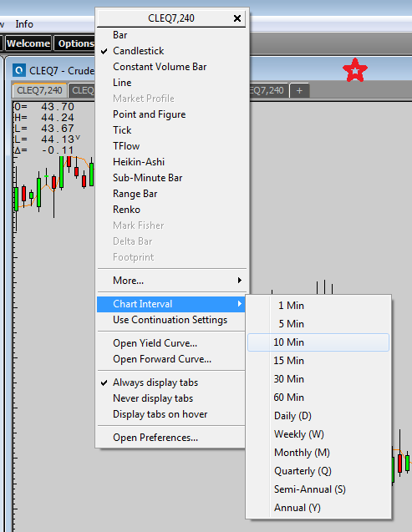412x532 pixels.
Task: Select Semi-Annual (S) interval
Action: pos(318,489)
